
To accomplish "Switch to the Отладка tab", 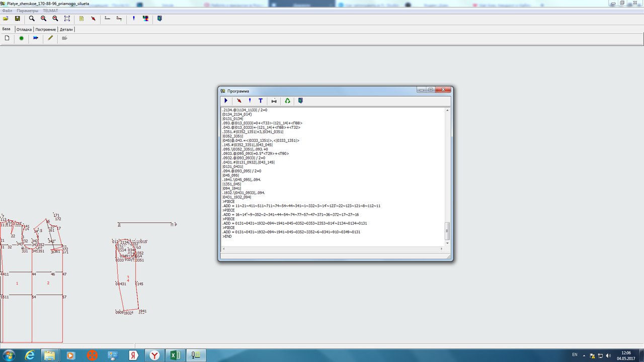I will [x=24, y=29].
